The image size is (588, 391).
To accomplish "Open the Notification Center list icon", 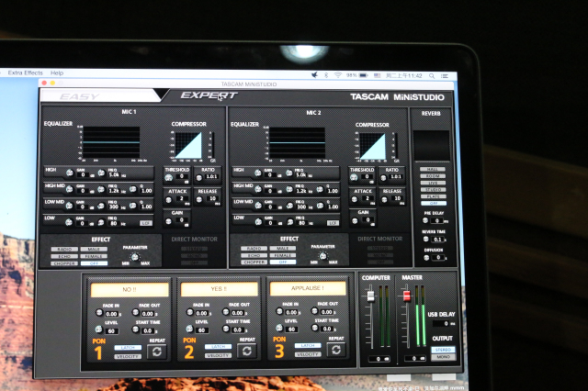I will coord(445,75).
